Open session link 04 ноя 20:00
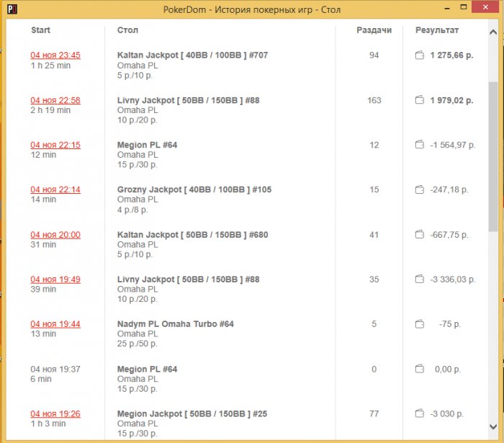The width and height of the screenshot is (504, 443). pos(55,235)
